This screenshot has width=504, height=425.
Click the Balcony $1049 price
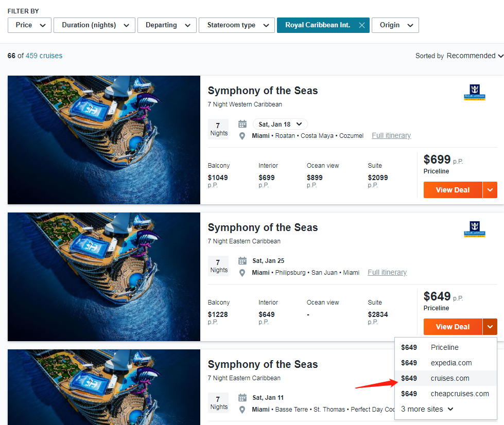218,178
